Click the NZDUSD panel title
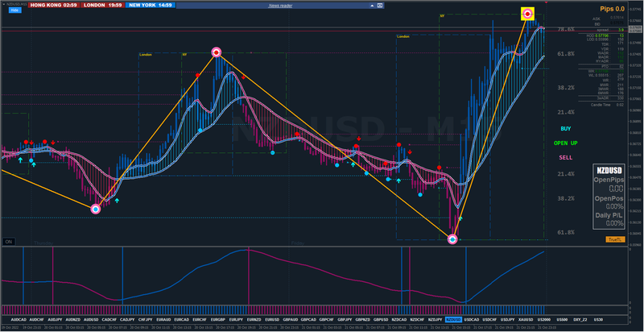Image resolution: width=644 pixels, height=332 pixels. (609, 170)
